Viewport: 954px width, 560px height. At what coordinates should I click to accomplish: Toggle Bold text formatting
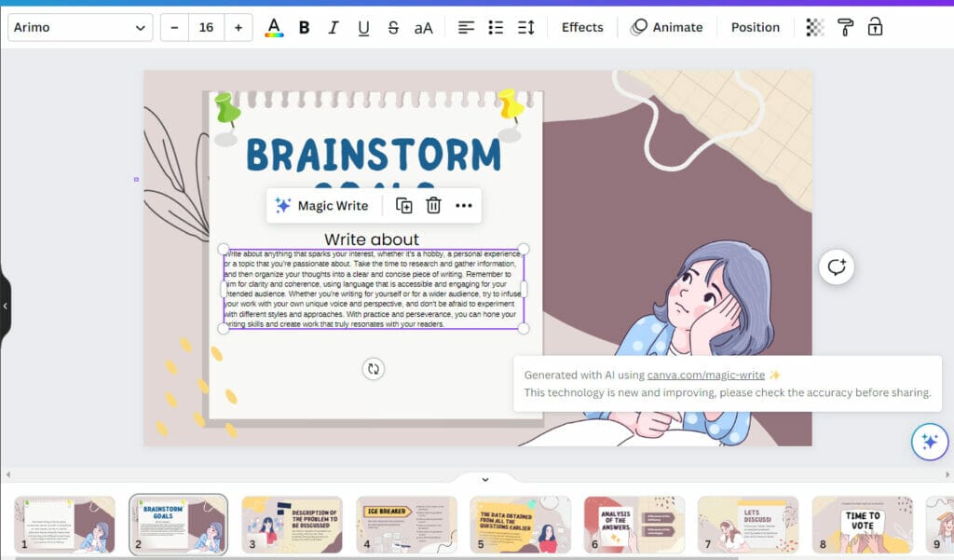click(x=304, y=28)
